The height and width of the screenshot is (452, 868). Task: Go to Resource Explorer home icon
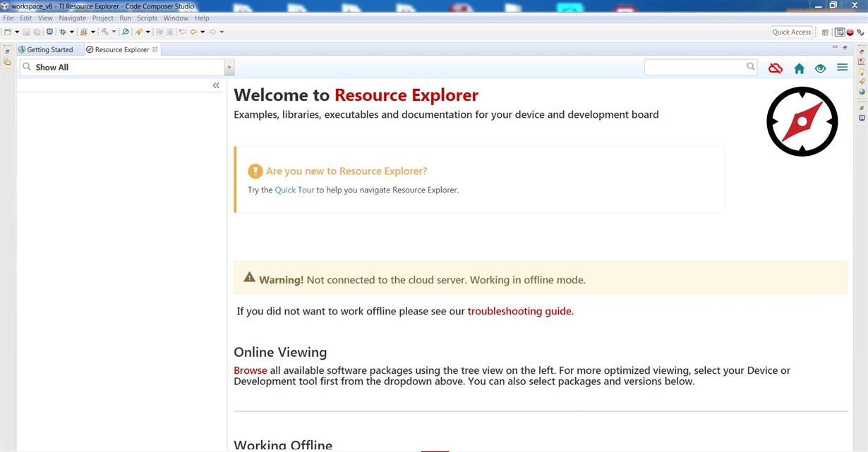pyautogui.click(x=799, y=68)
